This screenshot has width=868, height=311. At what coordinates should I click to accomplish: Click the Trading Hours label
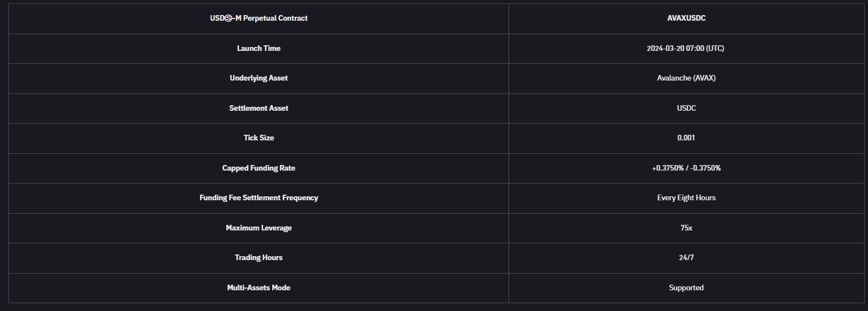pyautogui.click(x=259, y=258)
